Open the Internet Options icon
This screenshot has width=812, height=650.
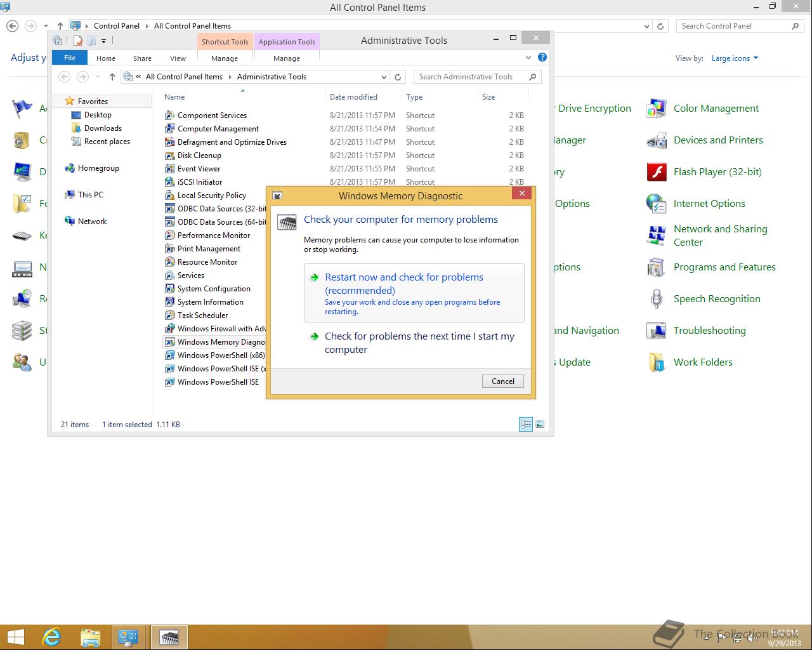(656, 204)
